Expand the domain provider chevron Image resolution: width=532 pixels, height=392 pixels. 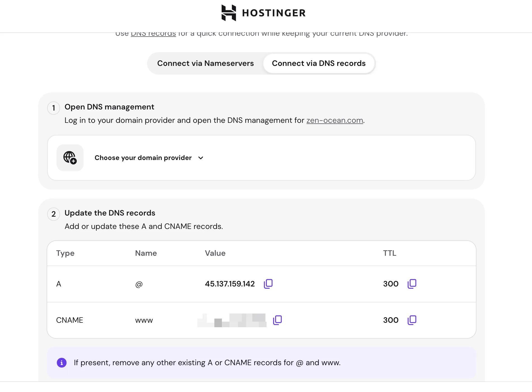(201, 158)
